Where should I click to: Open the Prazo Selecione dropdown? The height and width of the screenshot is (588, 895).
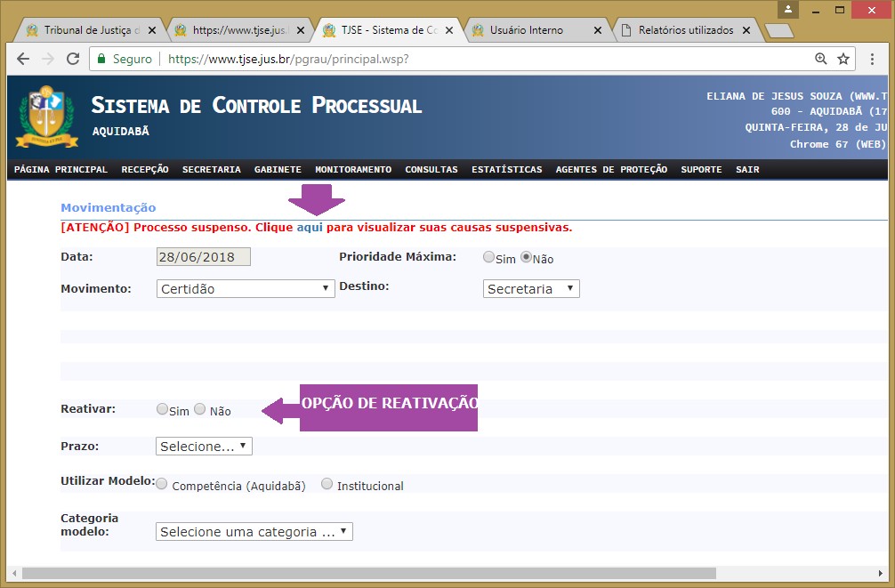204,446
